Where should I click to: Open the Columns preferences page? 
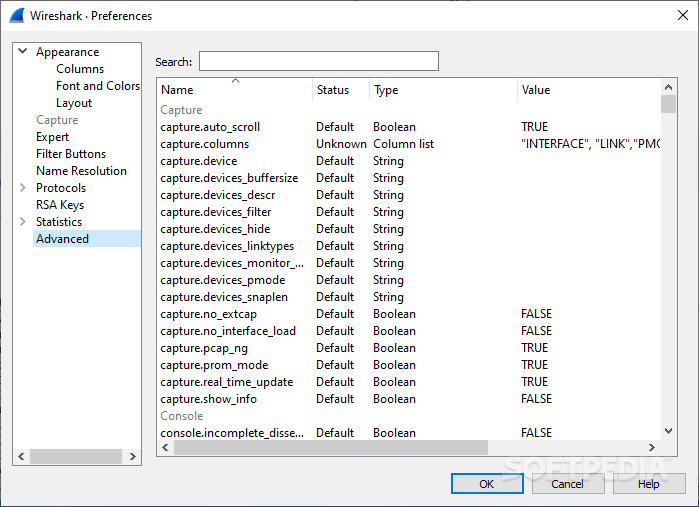pyautogui.click(x=80, y=69)
